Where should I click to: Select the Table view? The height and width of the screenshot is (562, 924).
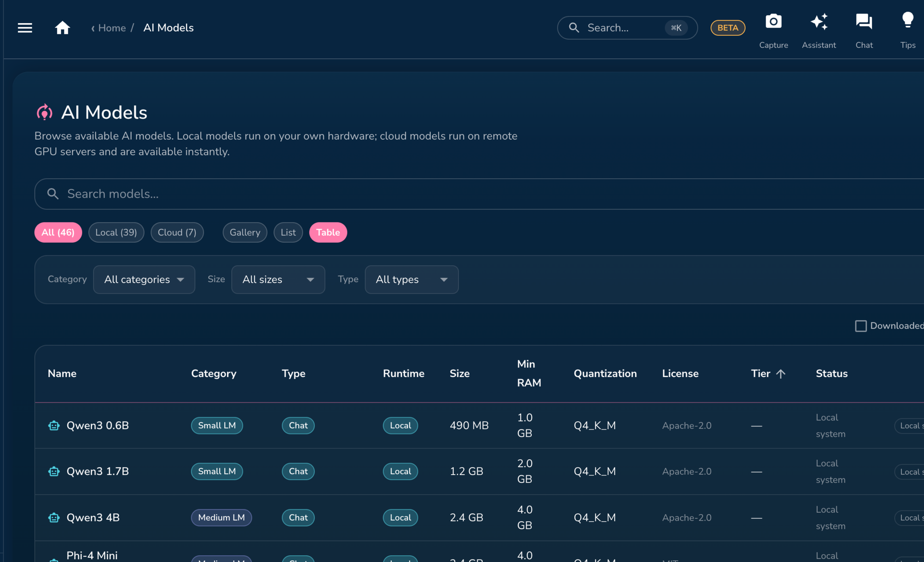(328, 233)
